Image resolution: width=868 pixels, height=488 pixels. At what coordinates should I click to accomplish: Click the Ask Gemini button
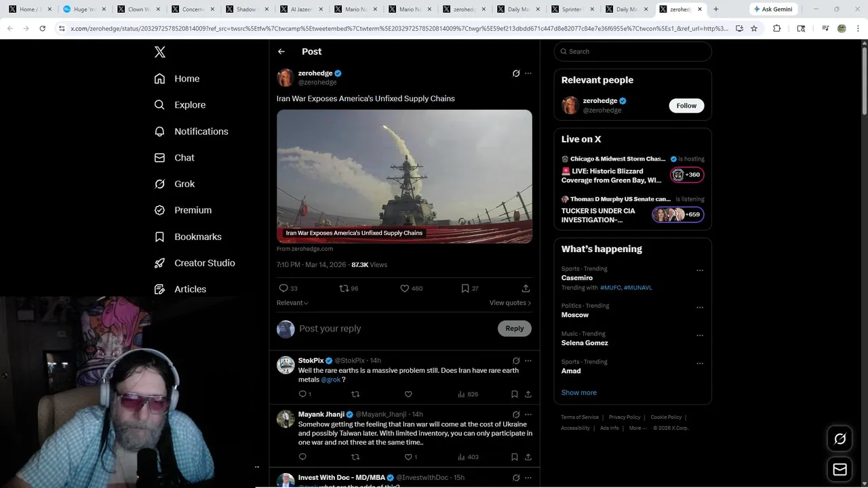(x=772, y=9)
